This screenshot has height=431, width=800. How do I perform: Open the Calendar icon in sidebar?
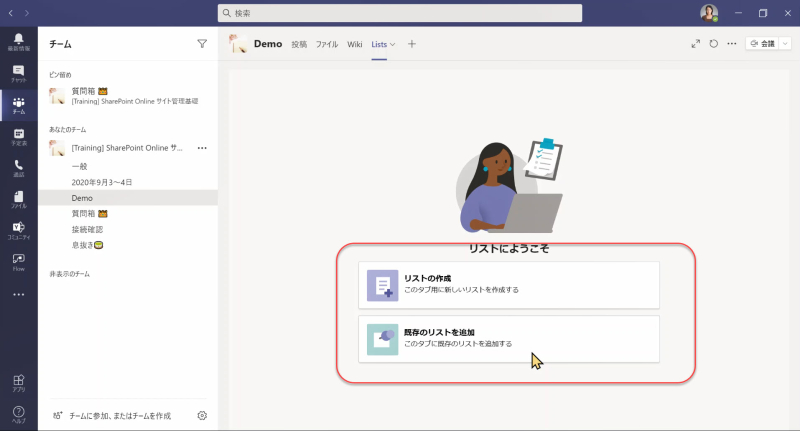[x=18, y=137]
